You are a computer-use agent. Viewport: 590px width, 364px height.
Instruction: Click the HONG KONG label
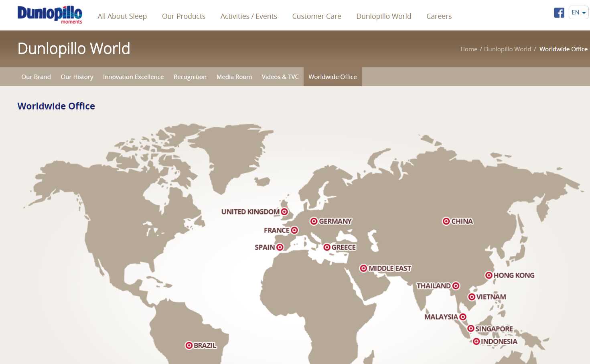(x=514, y=275)
